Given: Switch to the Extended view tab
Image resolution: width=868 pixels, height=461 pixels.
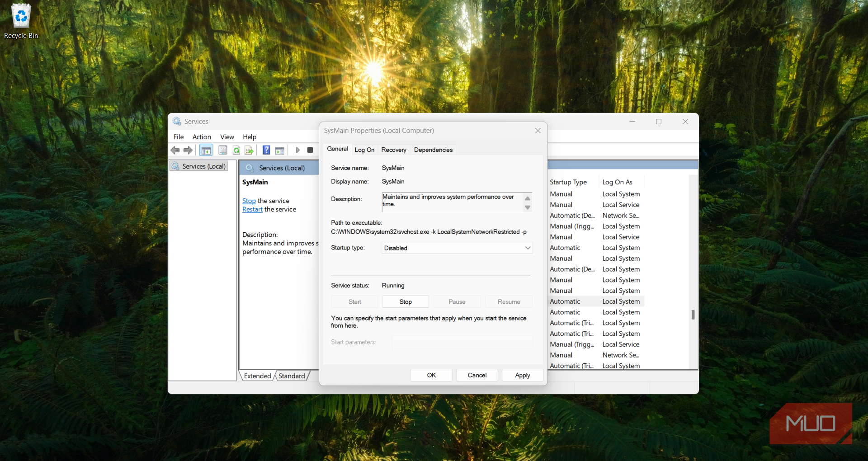Looking at the screenshot, I should tap(257, 376).
